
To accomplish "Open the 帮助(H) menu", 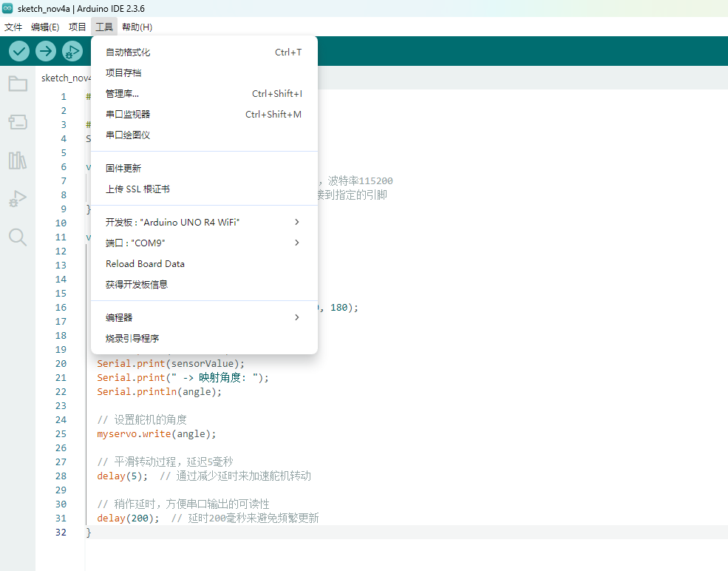I will click(x=137, y=27).
